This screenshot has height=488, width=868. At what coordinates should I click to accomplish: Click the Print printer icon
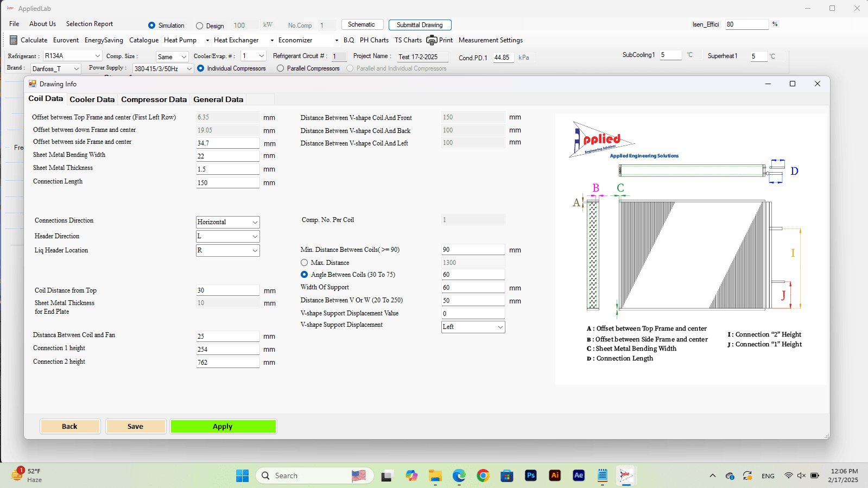point(432,40)
